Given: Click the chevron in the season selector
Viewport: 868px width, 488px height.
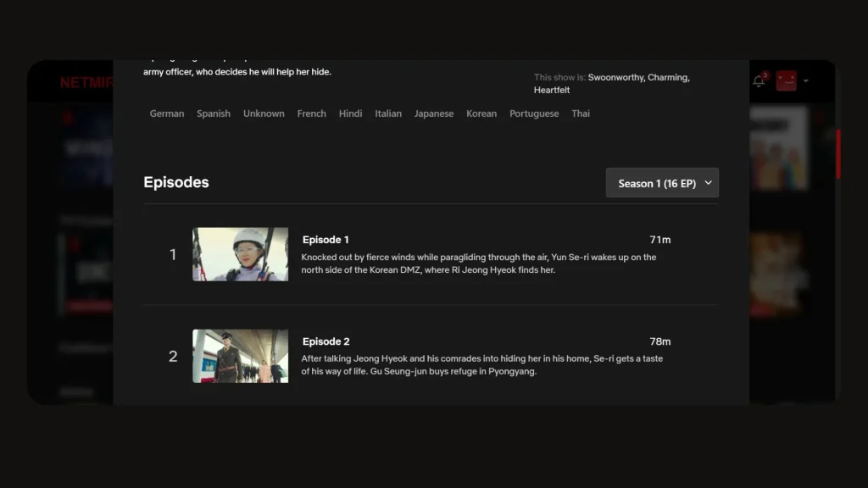Looking at the screenshot, I should 709,183.
